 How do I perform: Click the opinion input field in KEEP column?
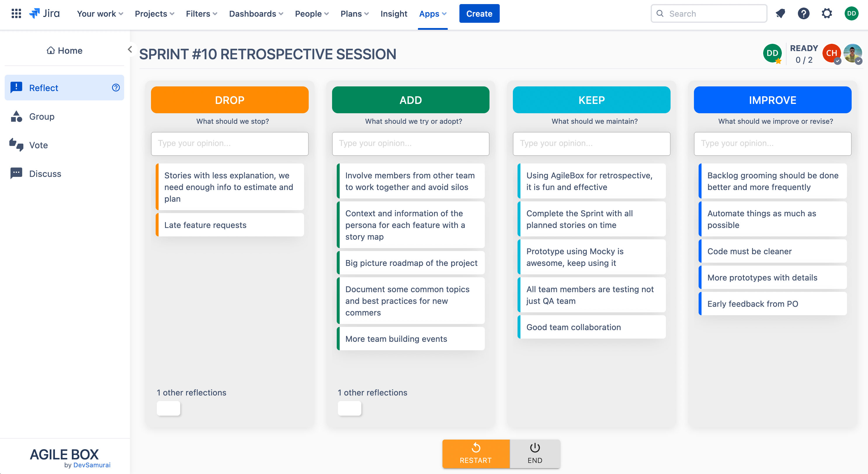(x=591, y=144)
